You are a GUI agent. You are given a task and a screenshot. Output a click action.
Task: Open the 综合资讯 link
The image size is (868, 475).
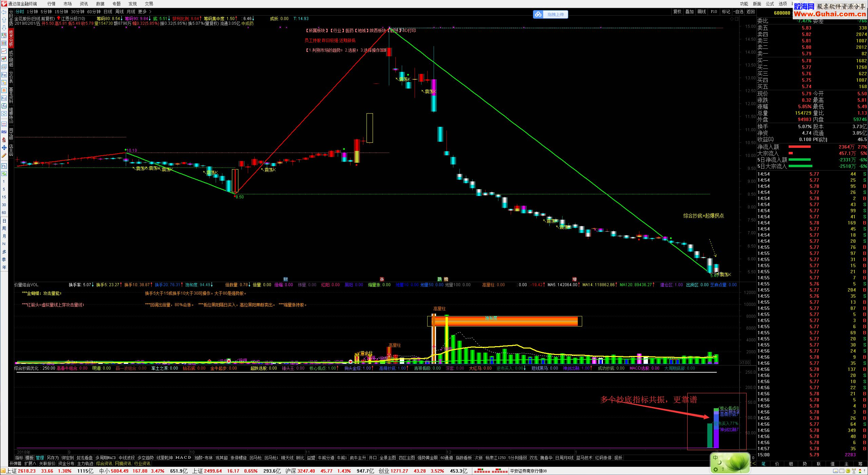point(104,463)
